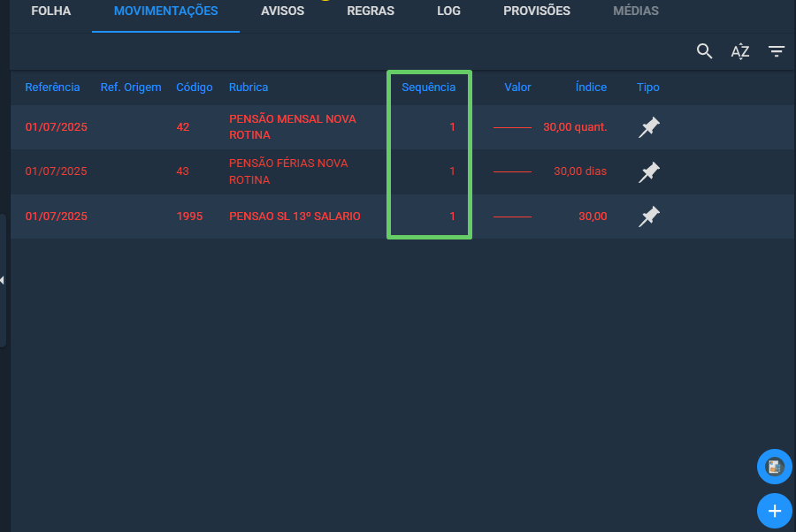Click the MÉDIAS tab

click(636, 11)
